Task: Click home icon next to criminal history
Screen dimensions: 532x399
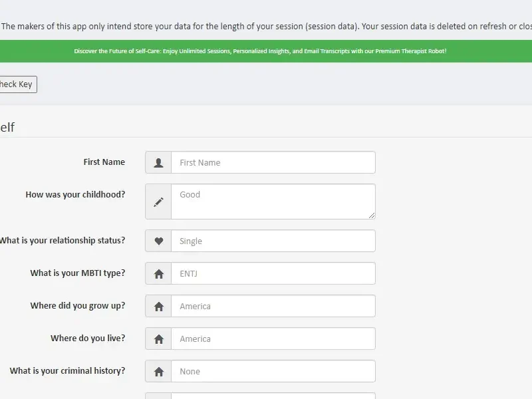Action: pyautogui.click(x=158, y=371)
